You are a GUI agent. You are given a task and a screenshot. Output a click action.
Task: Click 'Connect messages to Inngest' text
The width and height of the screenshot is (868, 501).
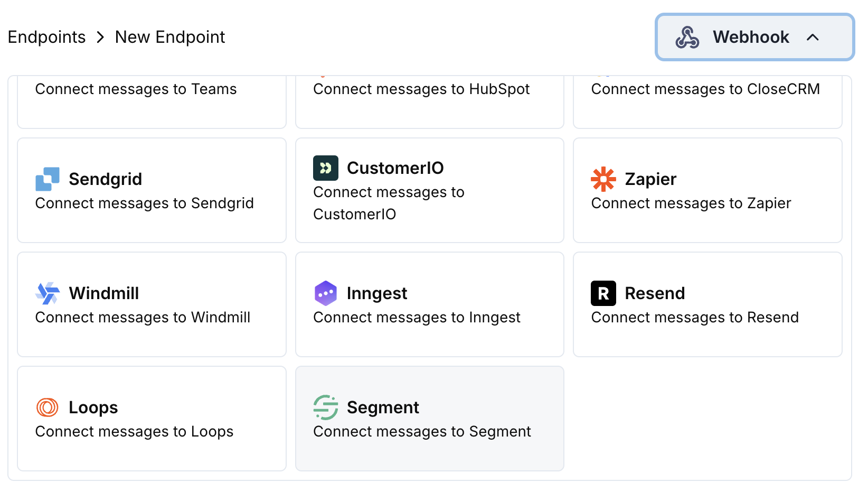[x=417, y=318]
